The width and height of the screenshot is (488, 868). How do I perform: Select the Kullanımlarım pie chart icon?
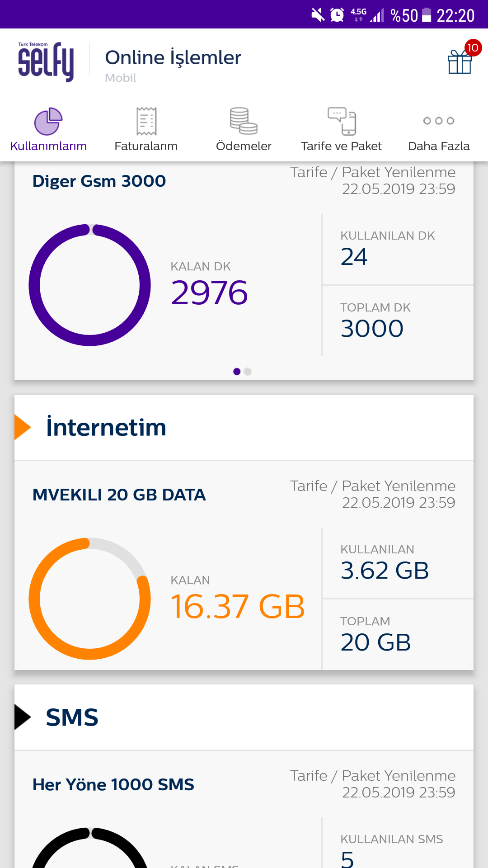48,121
